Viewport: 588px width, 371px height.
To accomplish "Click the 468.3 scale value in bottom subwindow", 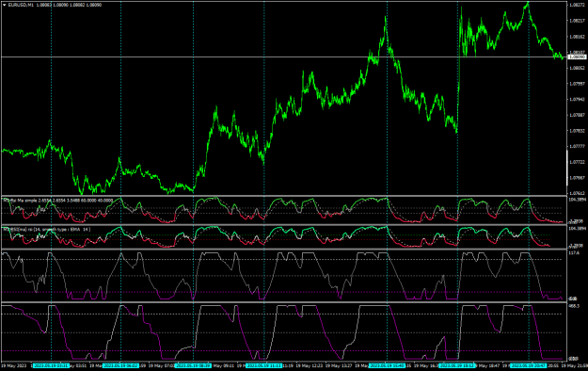I will coord(574,306).
